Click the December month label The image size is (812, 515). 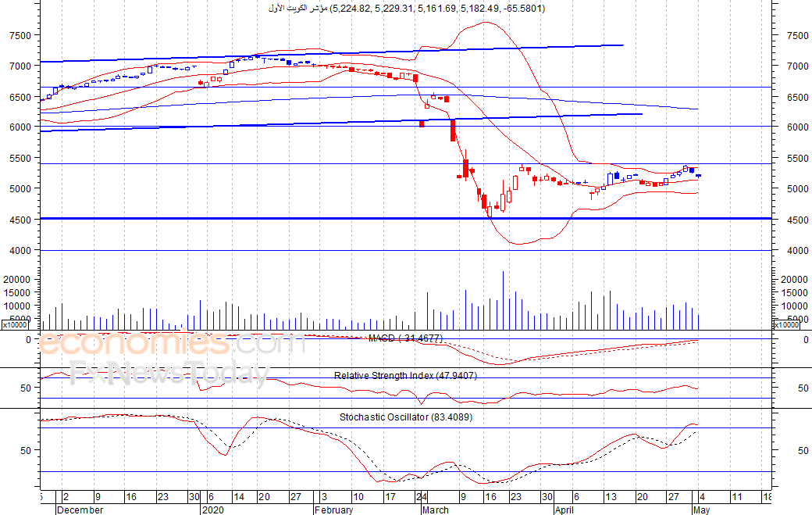click(x=80, y=510)
